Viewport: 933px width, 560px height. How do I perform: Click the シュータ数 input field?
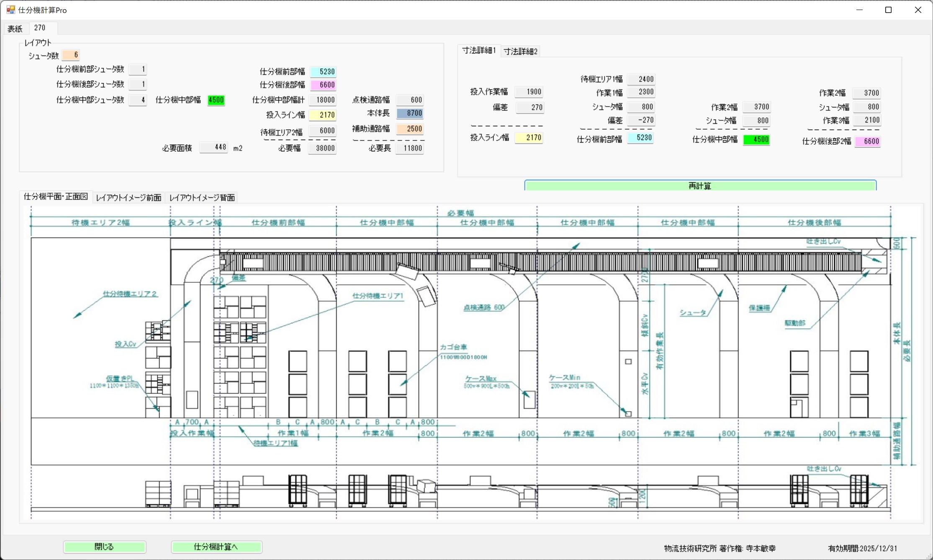(71, 55)
